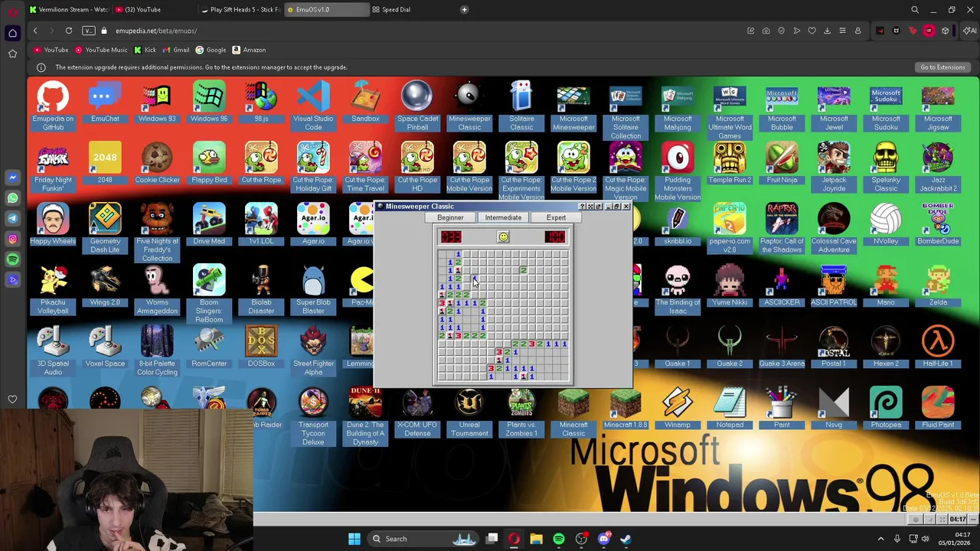
Task: Open the Street Fighter Alpha icon
Action: pyautogui.click(x=313, y=350)
